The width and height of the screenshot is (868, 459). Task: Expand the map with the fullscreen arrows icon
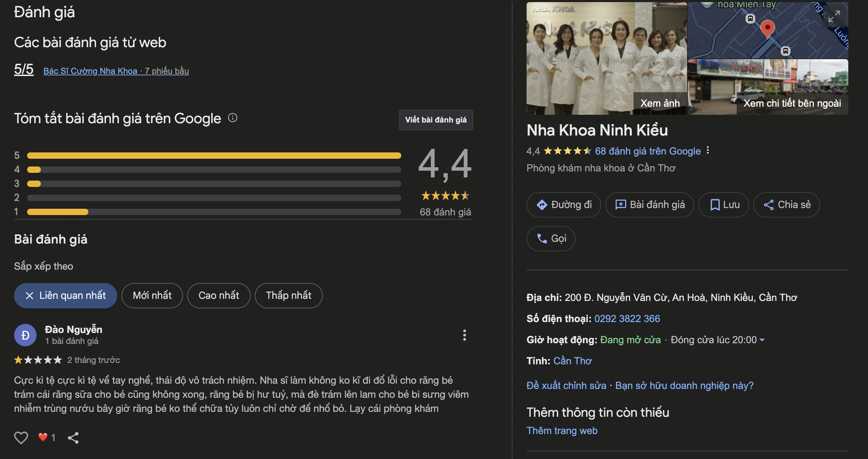click(x=834, y=16)
